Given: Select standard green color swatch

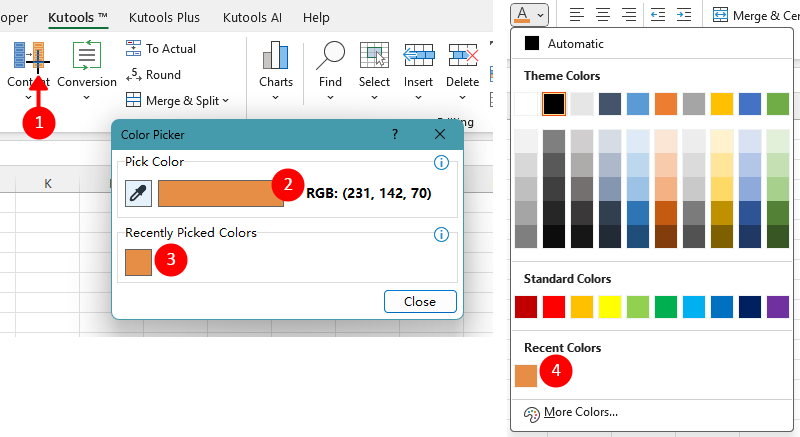Looking at the screenshot, I should coord(666,307).
